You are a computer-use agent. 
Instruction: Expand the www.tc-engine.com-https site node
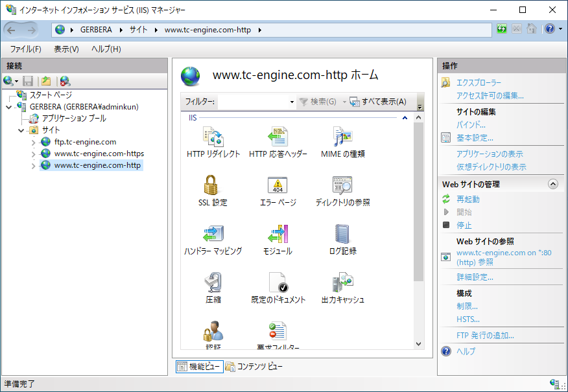(x=33, y=154)
